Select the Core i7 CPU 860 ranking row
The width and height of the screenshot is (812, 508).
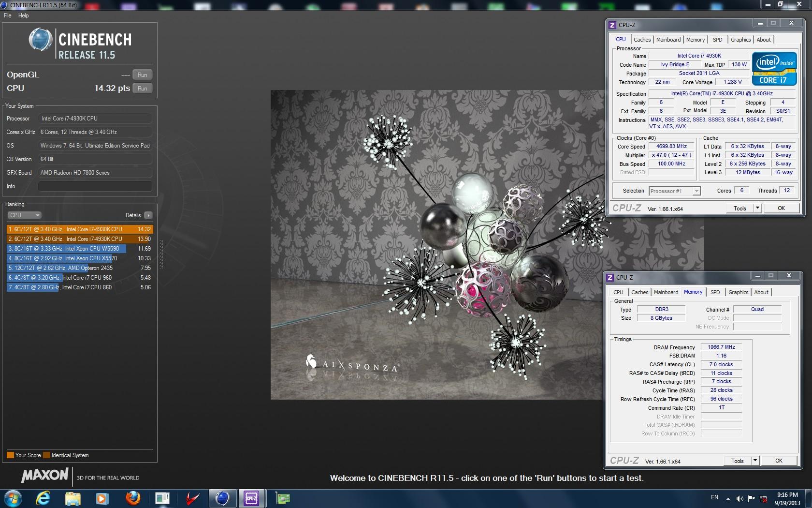(x=80, y=287)
